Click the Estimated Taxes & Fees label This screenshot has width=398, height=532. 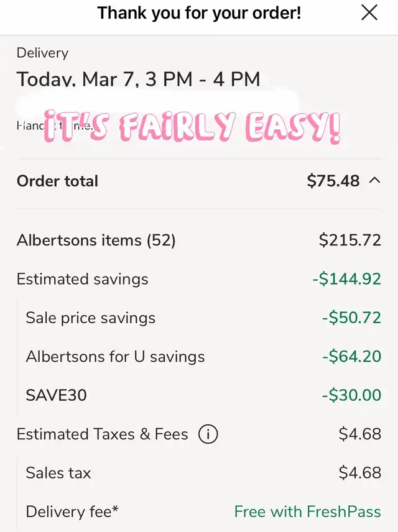pyautogui.click(x=102, y=434)
